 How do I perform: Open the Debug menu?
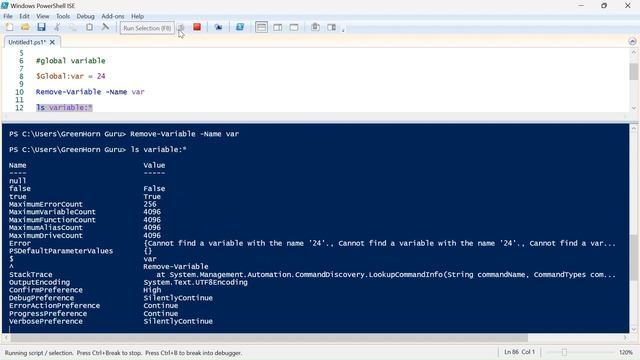tap(85, 16)
